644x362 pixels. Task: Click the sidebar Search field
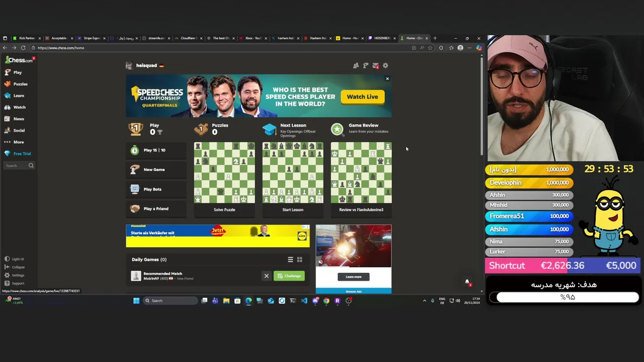tap(19, 165)
